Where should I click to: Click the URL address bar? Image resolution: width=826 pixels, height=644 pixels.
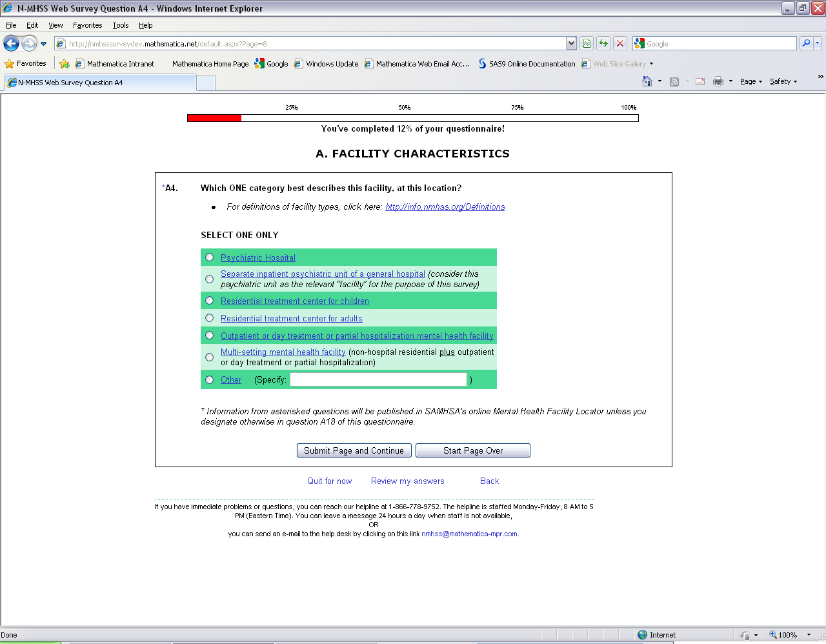coord(310,43)
